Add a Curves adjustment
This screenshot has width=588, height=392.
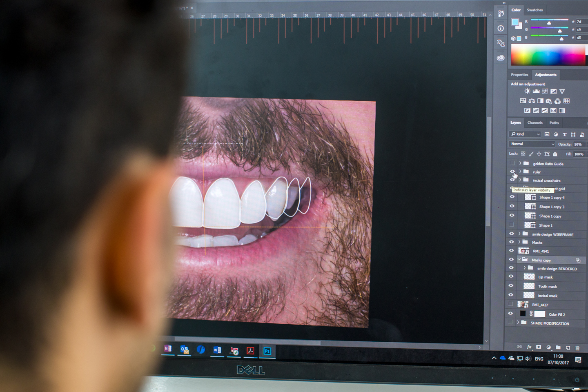coord(545,91)
